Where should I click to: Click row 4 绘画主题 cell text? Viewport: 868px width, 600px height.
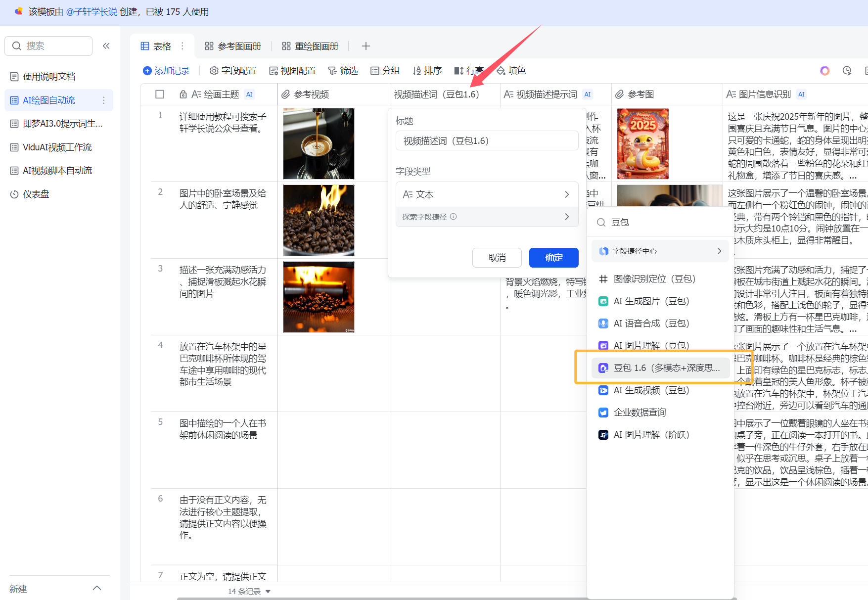[223, 364]
